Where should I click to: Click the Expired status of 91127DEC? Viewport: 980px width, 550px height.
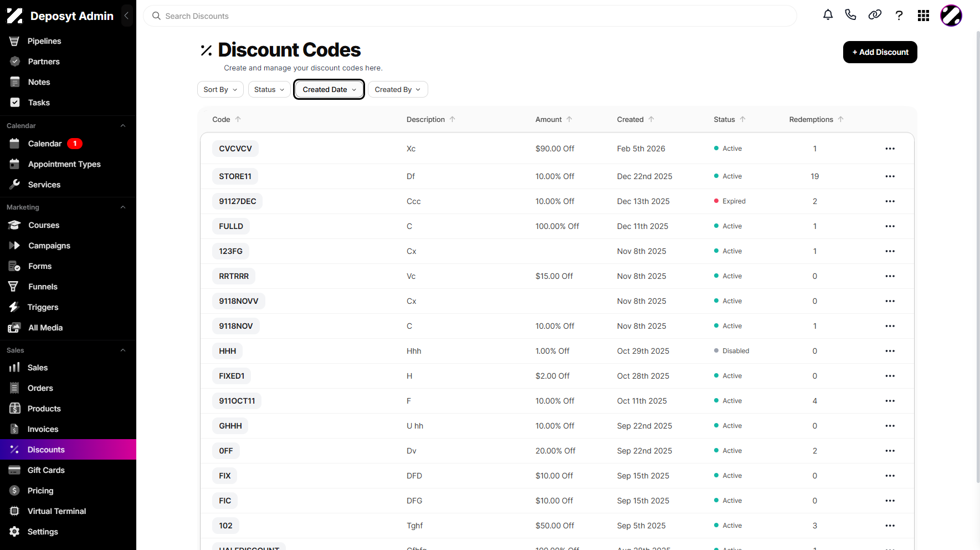click(730, 201)
